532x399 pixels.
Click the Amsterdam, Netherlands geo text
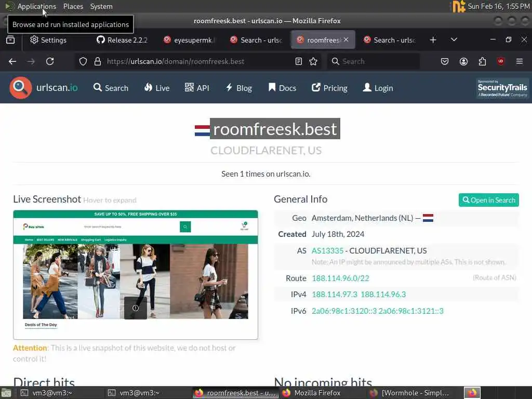pyautogui.click(x=362, y=218)
